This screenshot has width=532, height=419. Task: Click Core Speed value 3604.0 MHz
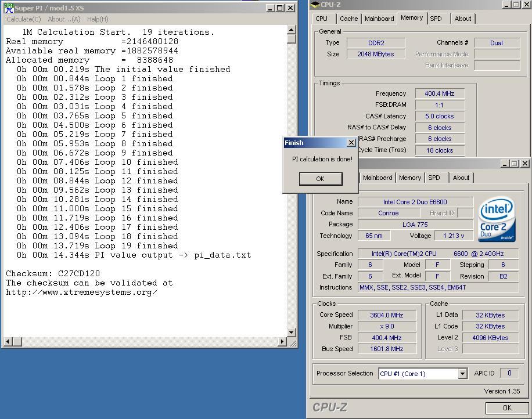[x=387, y=315]
